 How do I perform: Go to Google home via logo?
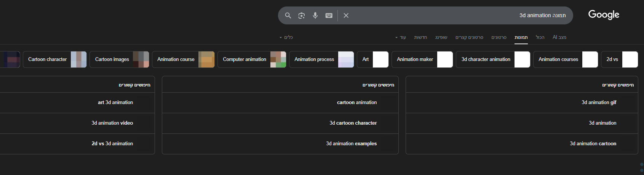[x=604, y=15]
